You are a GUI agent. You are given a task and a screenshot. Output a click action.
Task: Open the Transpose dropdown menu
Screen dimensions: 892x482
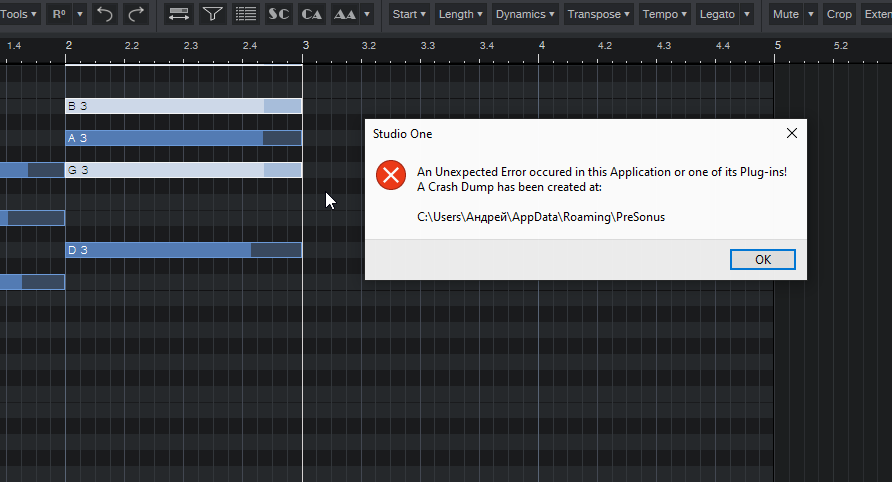tap(598, 14)
